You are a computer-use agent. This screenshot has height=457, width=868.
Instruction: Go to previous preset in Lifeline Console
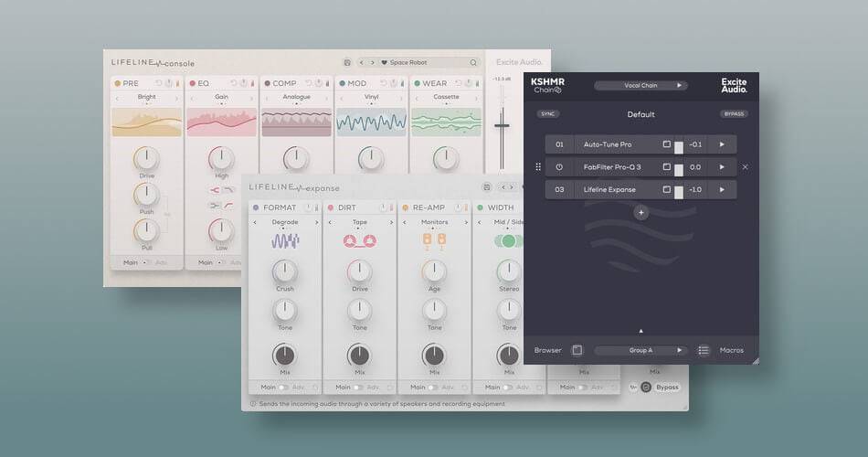pyautogui.click(x=362, y=62)
